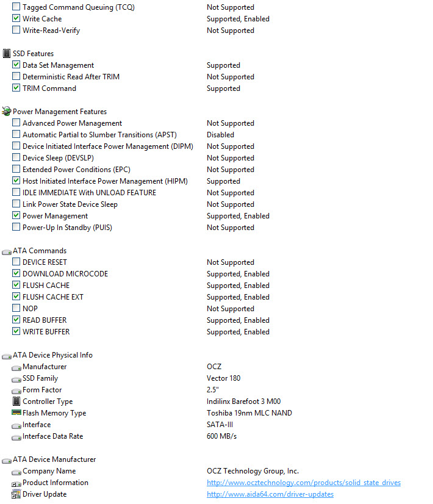Toggle IDLE IMMEDIATE With UNLOAD FEATURE checkbox

point(16,192)
